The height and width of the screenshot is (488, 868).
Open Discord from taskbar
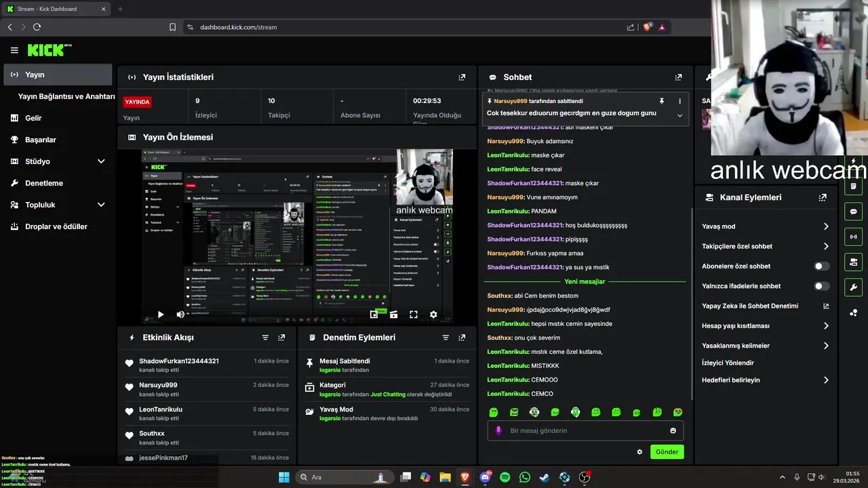[x=485, y=477]
